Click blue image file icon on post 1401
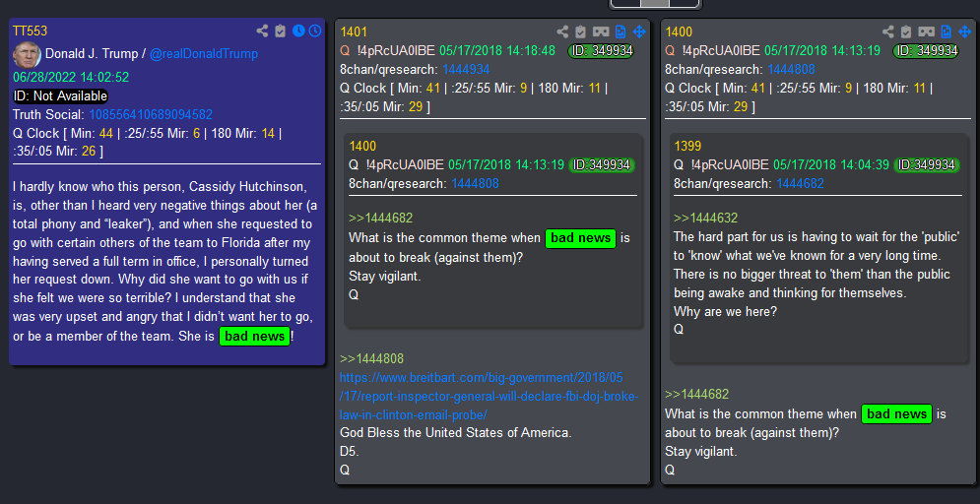 (x=621, y=31)
